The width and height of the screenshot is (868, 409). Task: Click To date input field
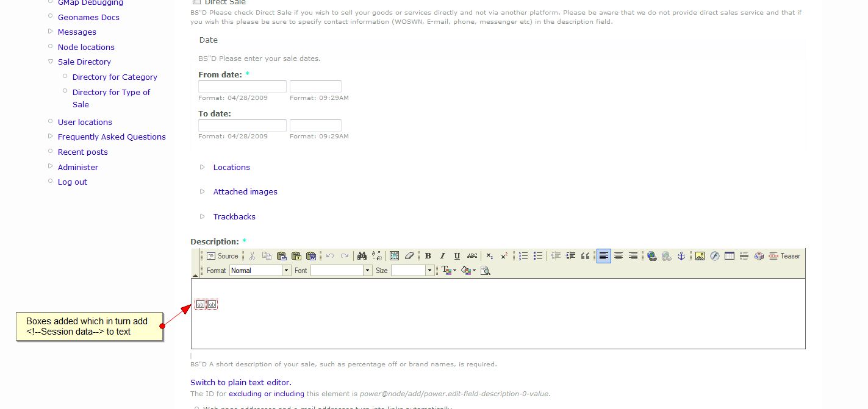tap(242, 126)
